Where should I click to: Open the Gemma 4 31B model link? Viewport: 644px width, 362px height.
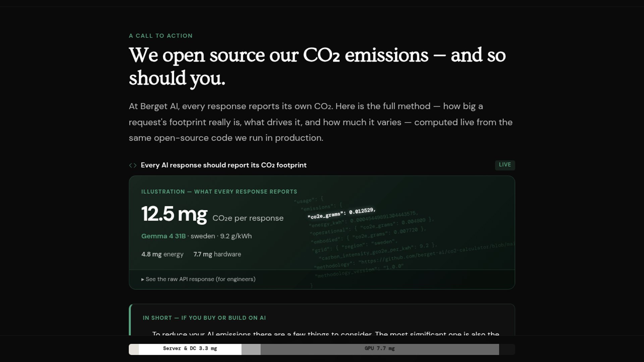(163, 236)
